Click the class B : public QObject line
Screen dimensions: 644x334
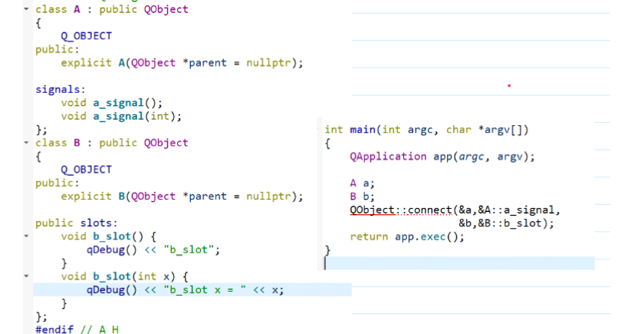click(x=112, y=143)
